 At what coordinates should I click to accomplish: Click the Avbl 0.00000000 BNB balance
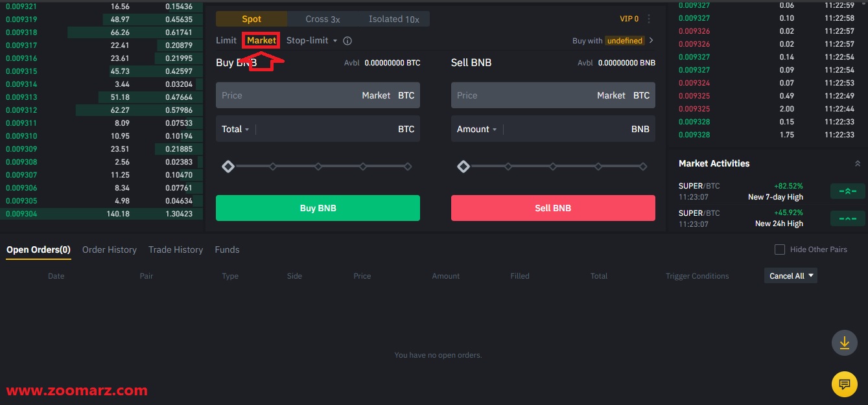click(x=616, y=63)
